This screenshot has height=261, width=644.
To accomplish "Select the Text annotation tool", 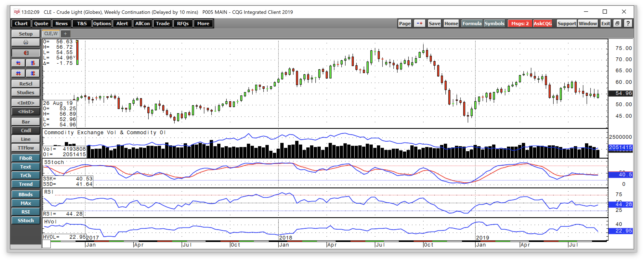I will tap(26, 167).
